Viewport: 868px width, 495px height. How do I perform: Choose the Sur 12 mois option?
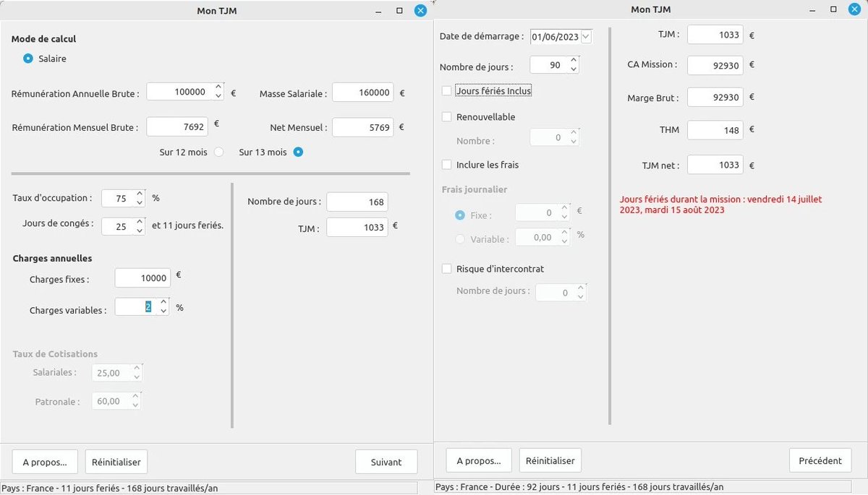pyautogui.click(x=219, y=152)
